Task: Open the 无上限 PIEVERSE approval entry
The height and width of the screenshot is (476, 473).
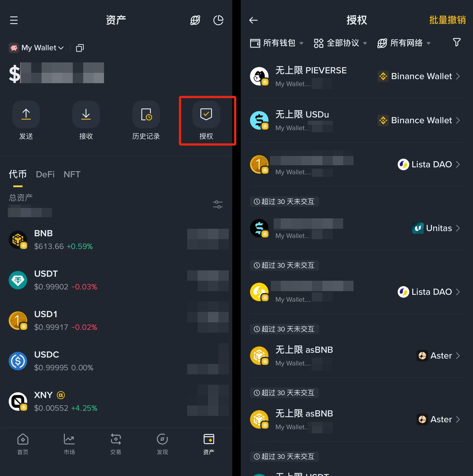Action: (357, 76)
